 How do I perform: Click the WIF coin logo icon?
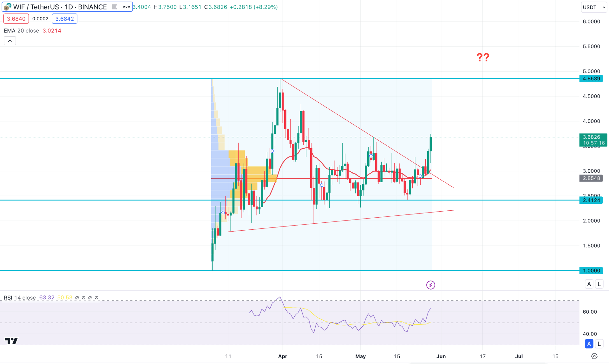tap(7, 7)
